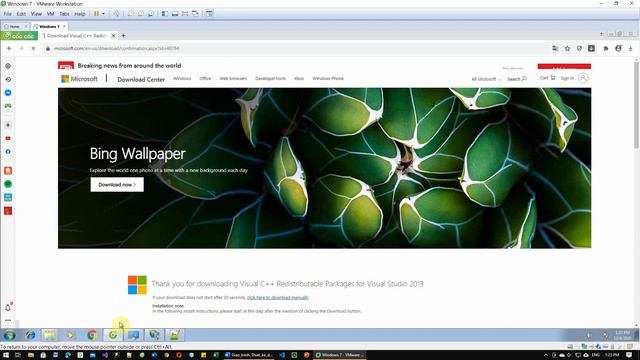This screenshot has width=640, height=360.
Task: Click the translate page icon
Action: tap(555, 49)
